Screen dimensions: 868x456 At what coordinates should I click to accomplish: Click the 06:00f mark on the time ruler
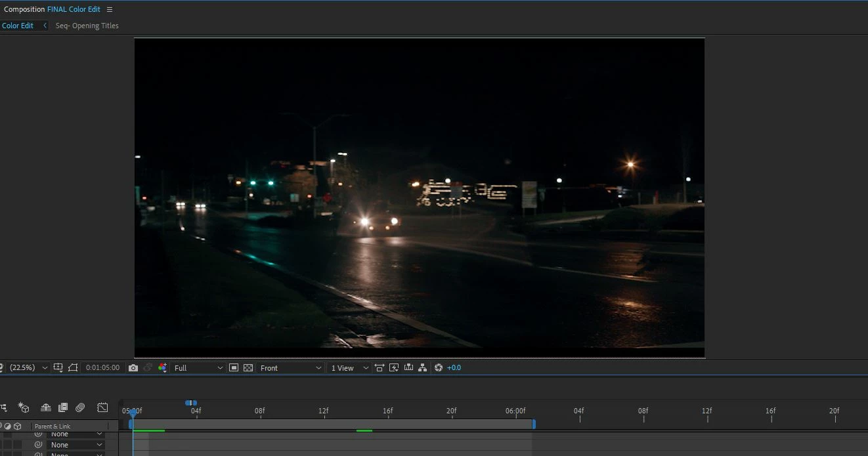515,411
